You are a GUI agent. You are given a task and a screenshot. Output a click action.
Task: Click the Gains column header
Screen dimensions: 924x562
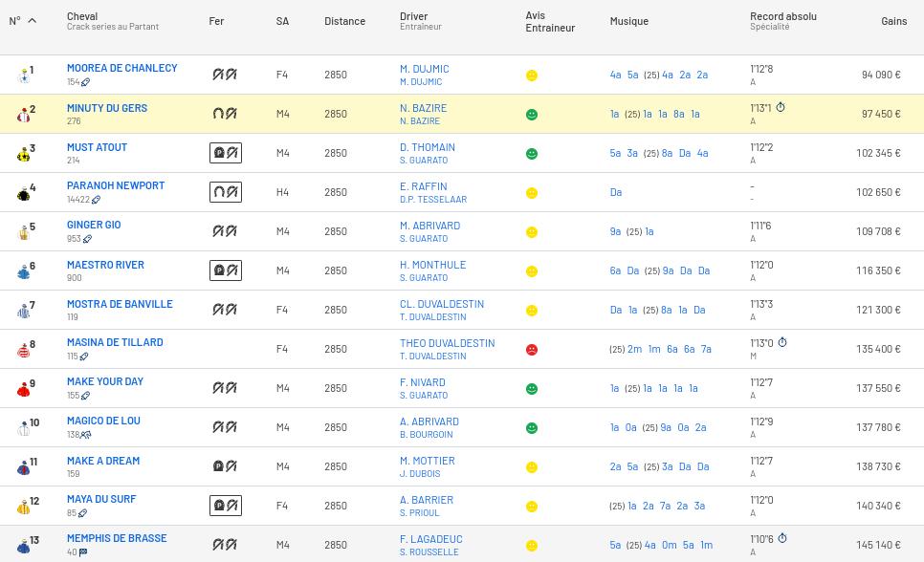893,21
